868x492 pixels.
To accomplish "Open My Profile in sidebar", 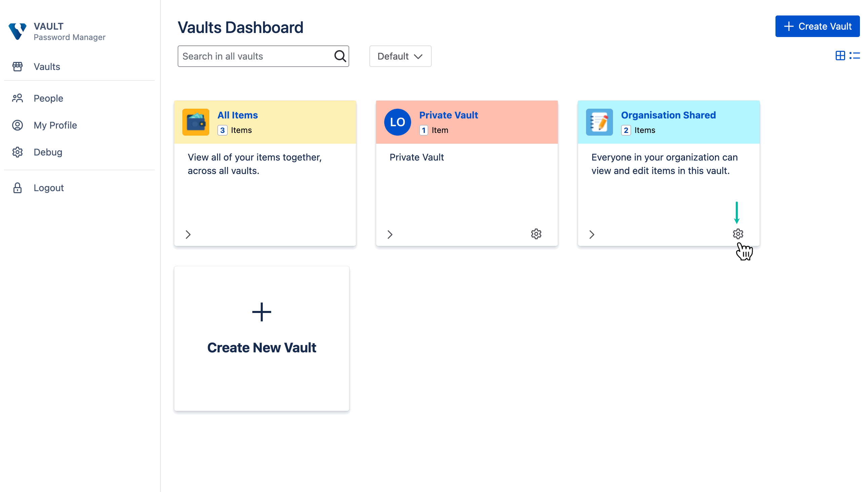I will pyautogui.click(x=55, y=126).
